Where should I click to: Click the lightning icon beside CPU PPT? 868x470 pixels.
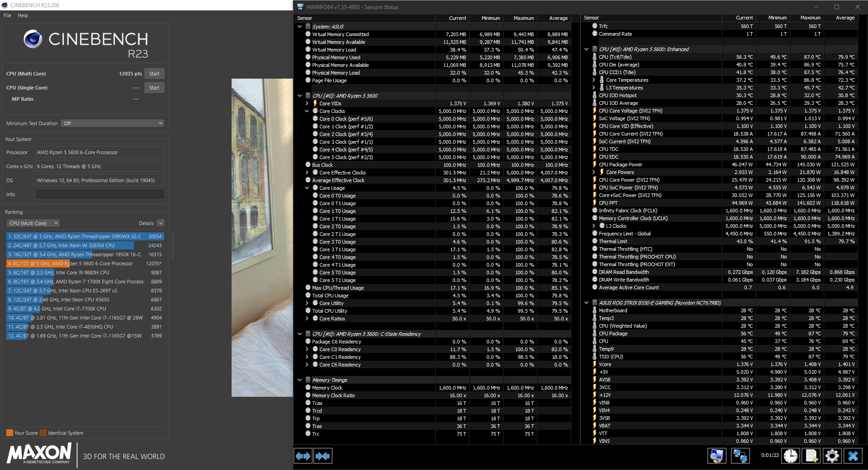pyautogui.click(x=594, y=203)
